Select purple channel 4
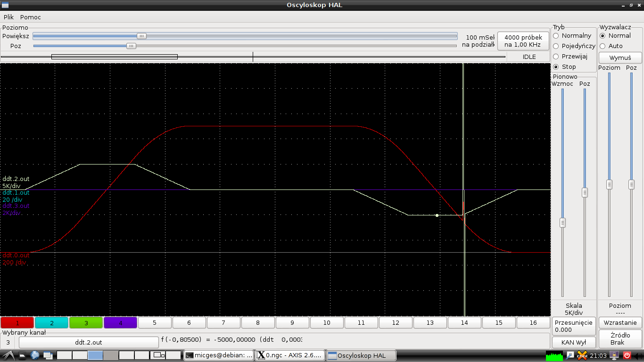The width and height of the screenshot is (644, 362). pos(121,323)
